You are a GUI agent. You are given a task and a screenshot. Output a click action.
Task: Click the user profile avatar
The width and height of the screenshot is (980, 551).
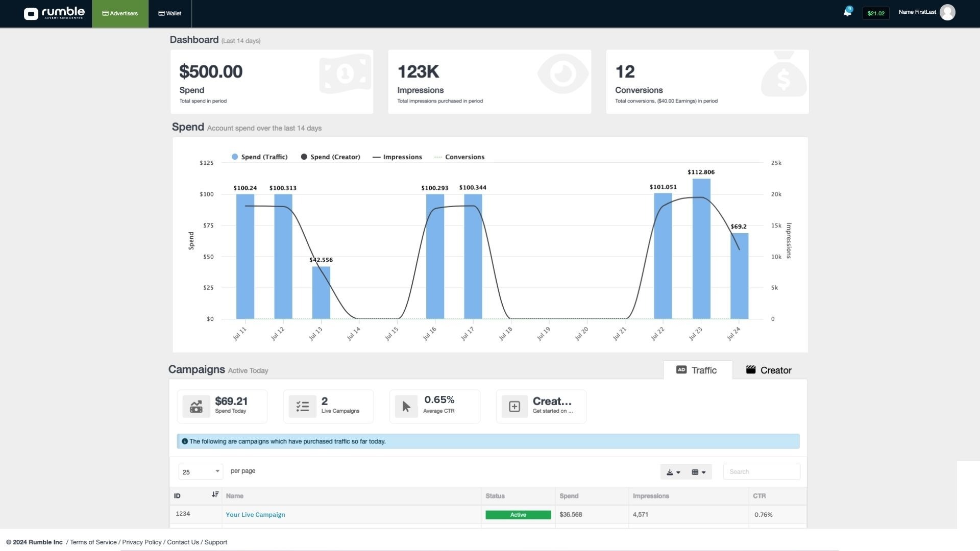(x=947, y=12)
